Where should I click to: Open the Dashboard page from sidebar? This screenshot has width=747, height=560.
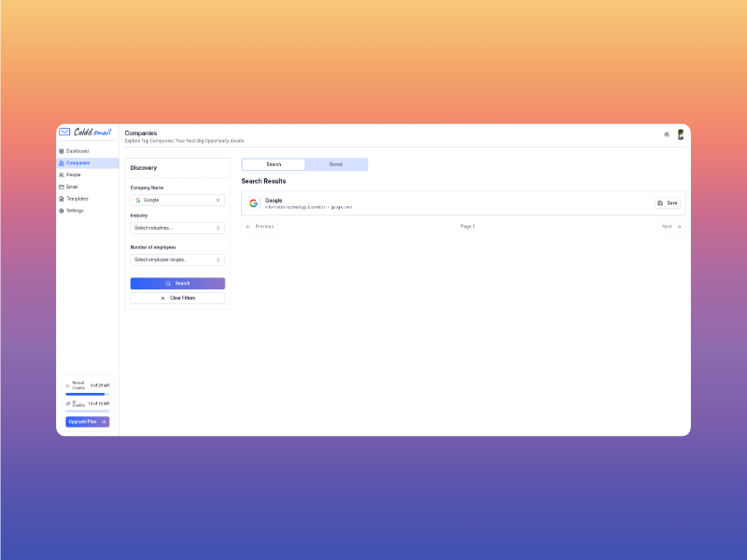(x=78, y=151)
